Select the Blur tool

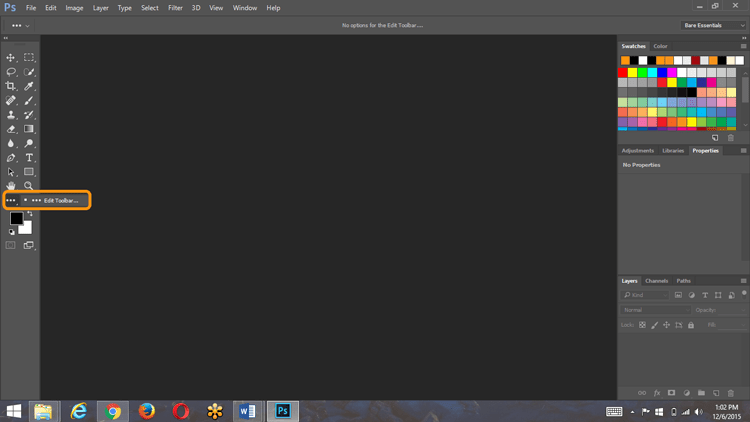click(11, 144)
